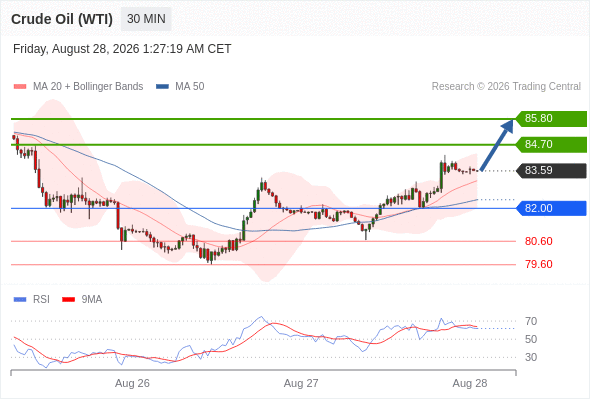The width and height of the screenshot is (590, 400).
Task: Click the Aug 27 date axis label
Action: [x=301, y=383]
